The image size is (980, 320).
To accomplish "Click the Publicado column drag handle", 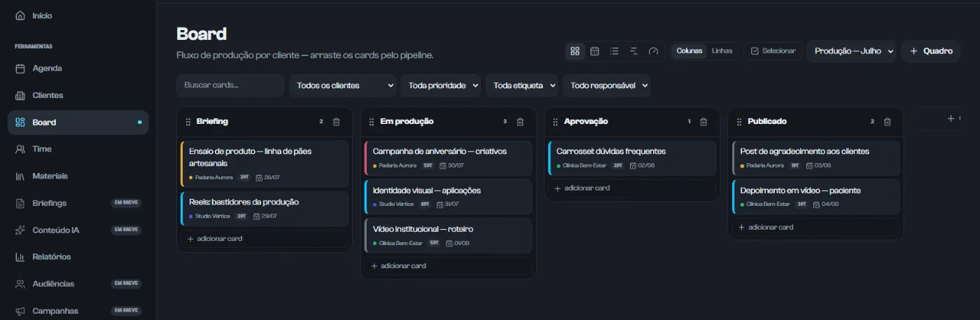I will 739,122.
